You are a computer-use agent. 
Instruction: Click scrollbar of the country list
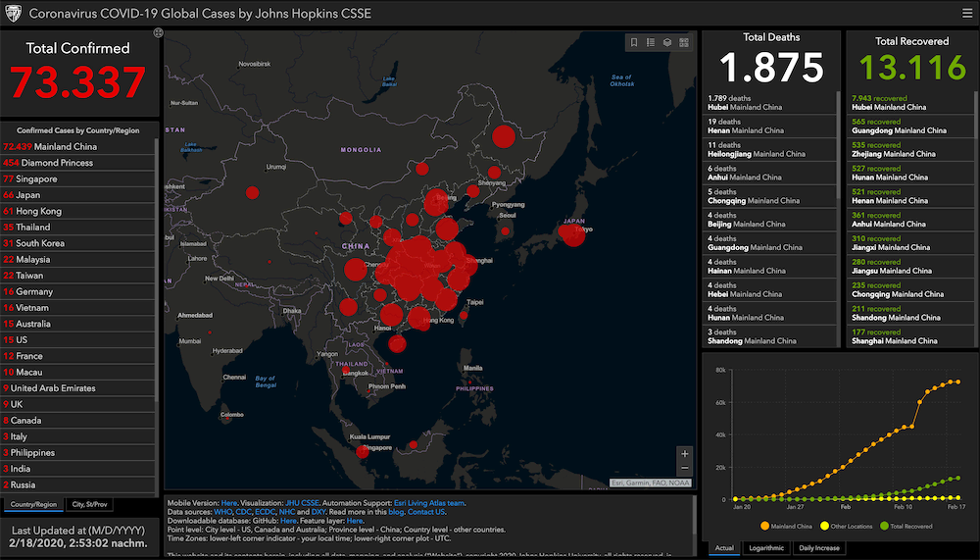[x=157, y=269]
